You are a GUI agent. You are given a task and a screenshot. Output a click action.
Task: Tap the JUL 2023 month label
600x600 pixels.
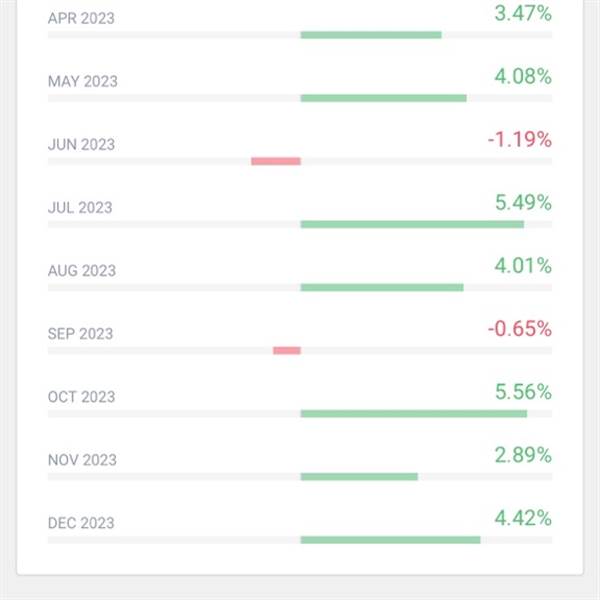[80, 207]
